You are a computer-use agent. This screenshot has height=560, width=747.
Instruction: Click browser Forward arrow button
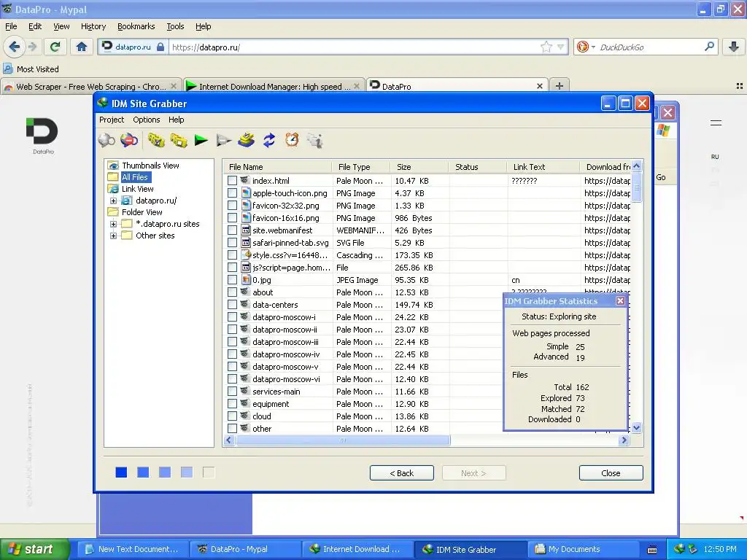tap(32, 47)
